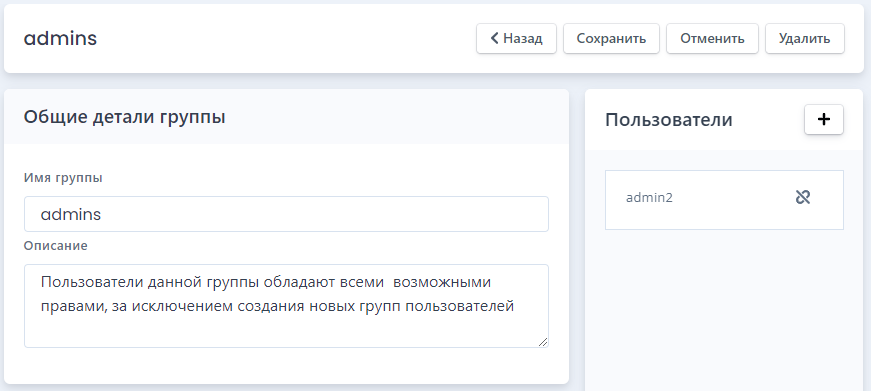Viewport: 871px width, 391px height.
Task: Cancel changes with Отменить
Action: [x=712, y=38]
